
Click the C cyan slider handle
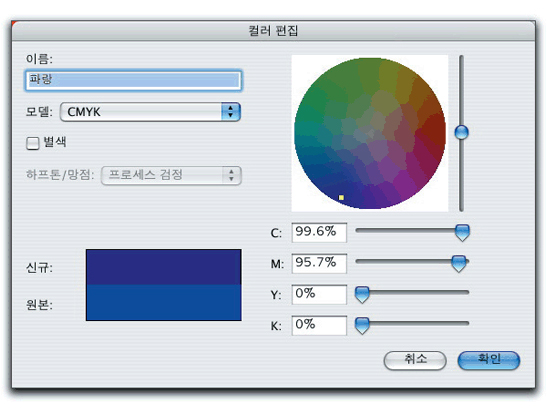click(462, 233)
